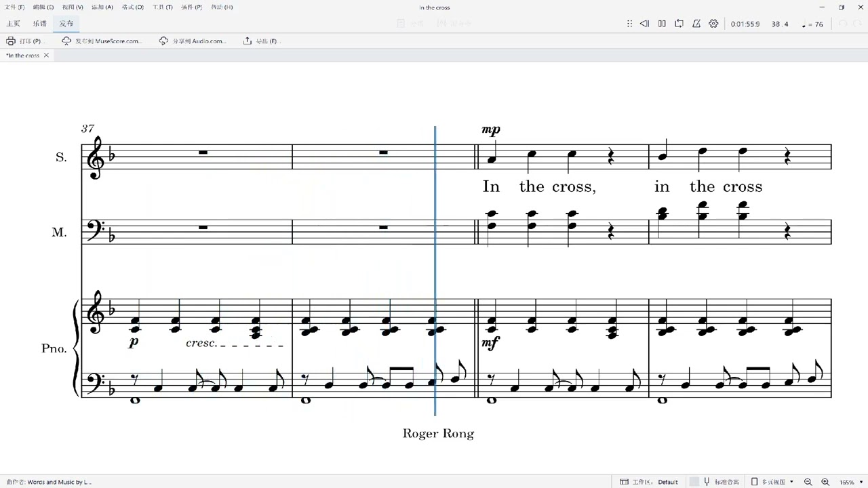Pause playback with the pause icon
Image resolution: width=868 pixels, height=488 pixels.
(x=662, y=24)
